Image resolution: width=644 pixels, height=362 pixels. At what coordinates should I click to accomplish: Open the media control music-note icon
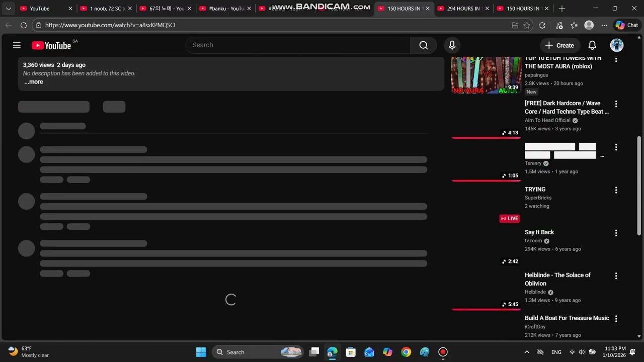click(559, 25)
